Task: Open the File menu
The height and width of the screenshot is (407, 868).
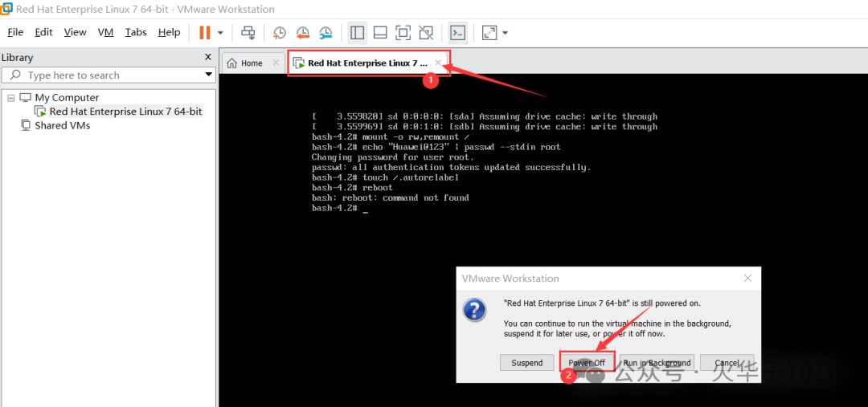Action: (15, 32)
